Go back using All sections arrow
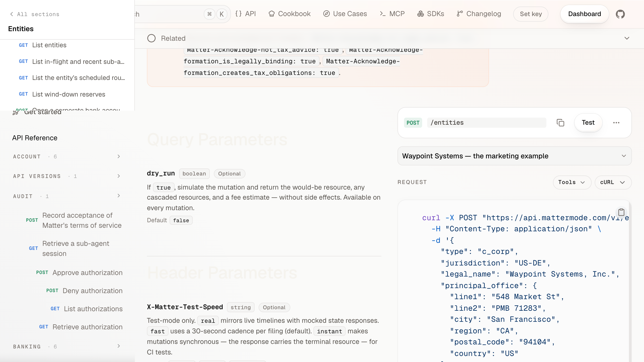This screenshot has height=362, width=644. click(x=12, y=14)
